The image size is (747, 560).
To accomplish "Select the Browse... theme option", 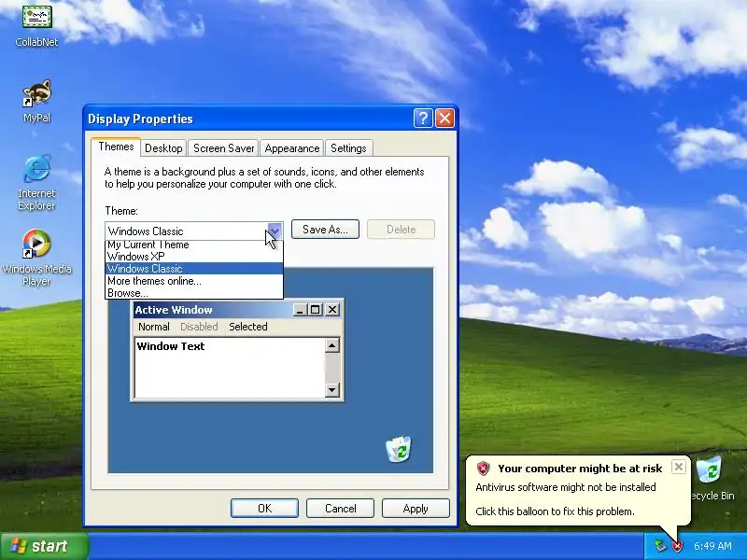I will pos(194,293).
